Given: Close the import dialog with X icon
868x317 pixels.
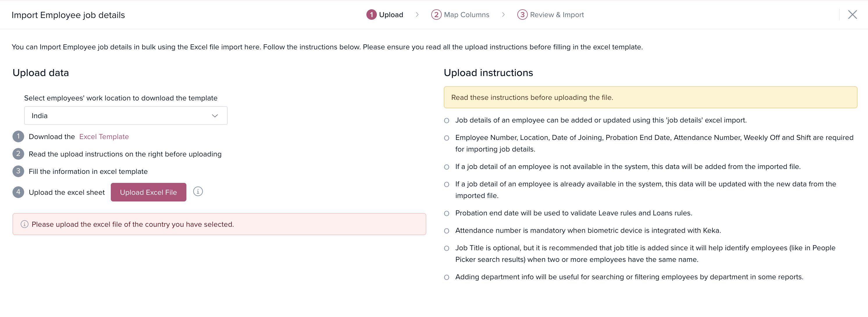Looking at the screenshot, I should [x=852, y=15].
